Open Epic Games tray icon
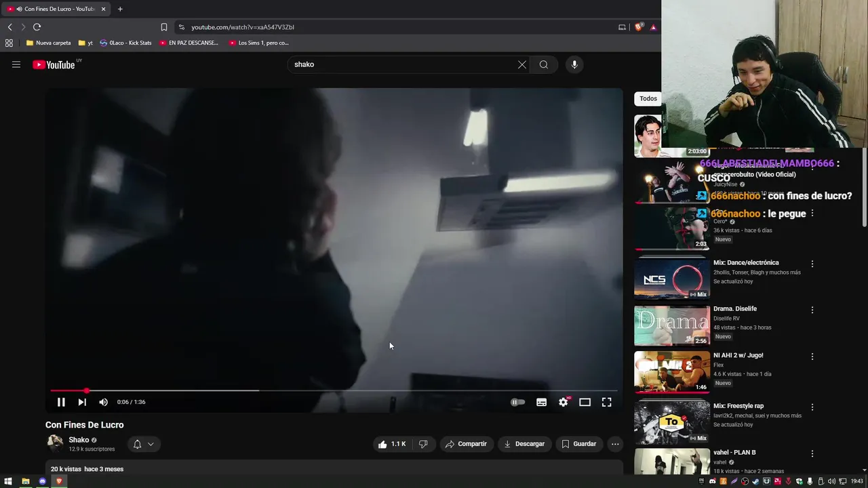This screenshot has height=488, width=868. point(701,481)
